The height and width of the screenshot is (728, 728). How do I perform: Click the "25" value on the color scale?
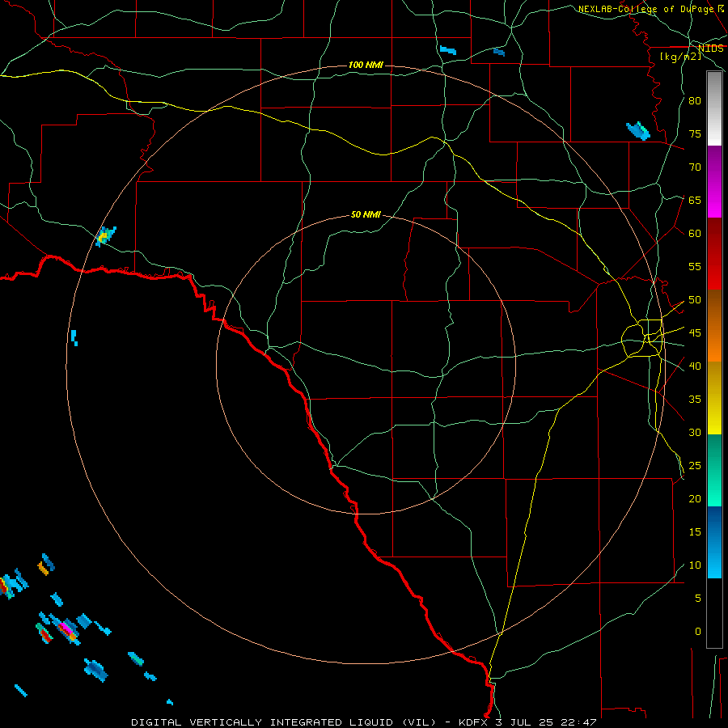695,466
